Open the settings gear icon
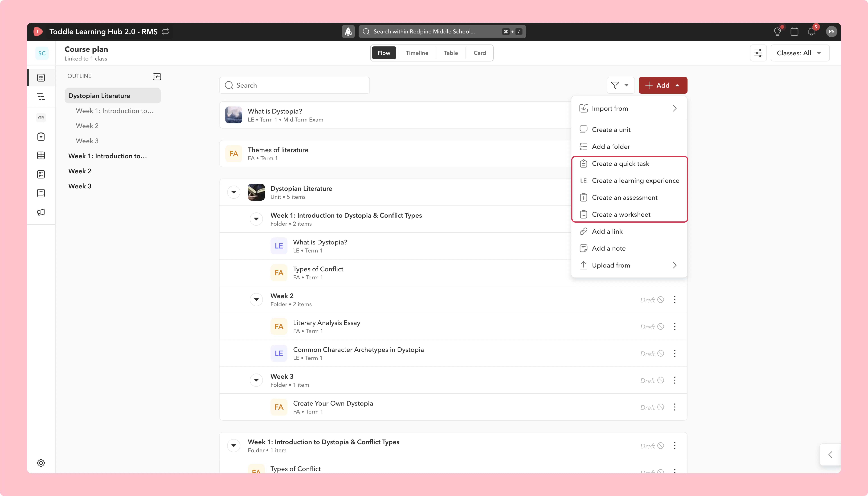The height and width of the screenshot is (496, 868). click(x=41, y=463)
